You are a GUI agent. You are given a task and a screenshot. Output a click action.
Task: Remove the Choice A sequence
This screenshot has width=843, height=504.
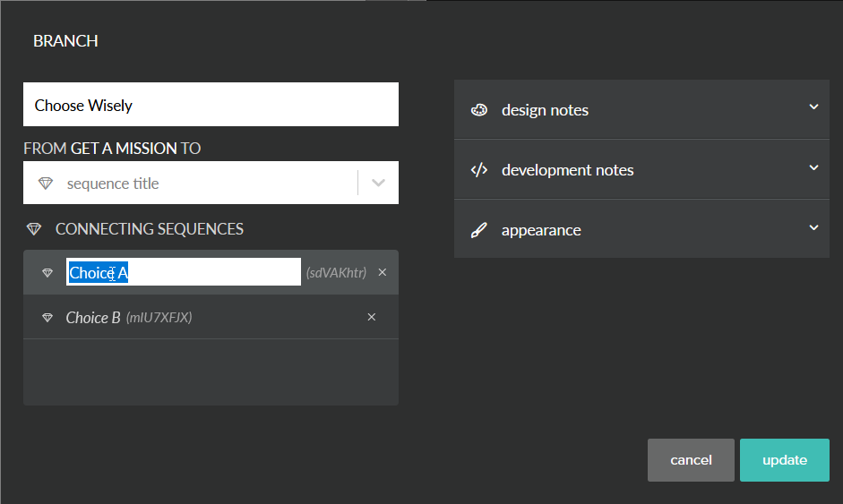(x=383, y=272)
